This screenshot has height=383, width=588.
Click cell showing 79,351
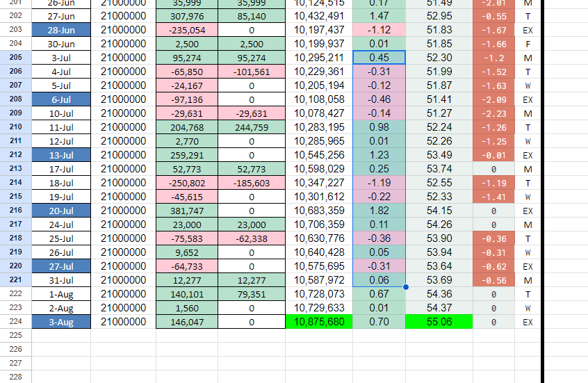(252, 294)
